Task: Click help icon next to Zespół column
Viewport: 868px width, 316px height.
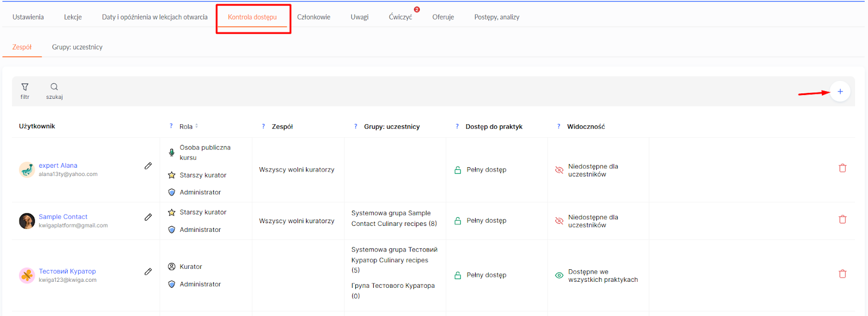Action: [x=264, y=126]
